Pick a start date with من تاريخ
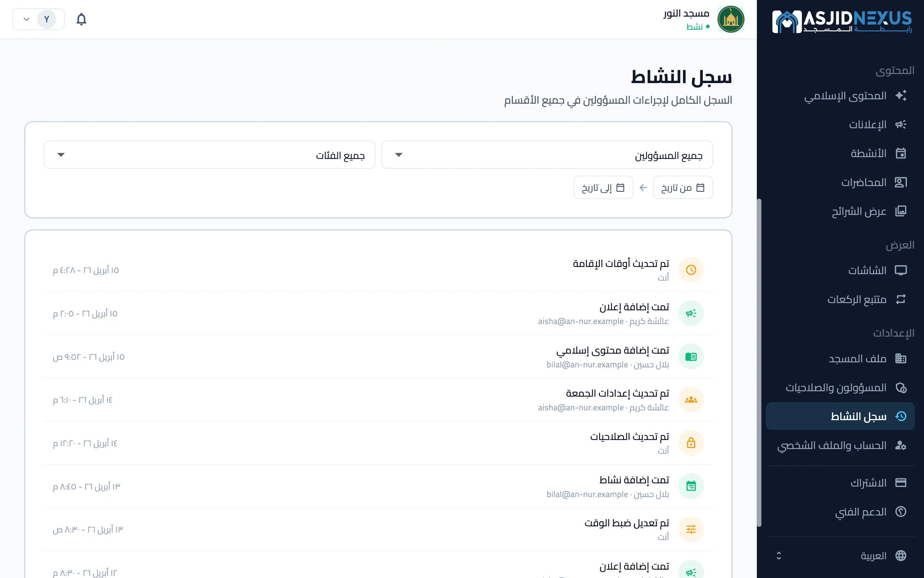The height and width of the screenshot is (578, 924). click(x=683, y=187)
